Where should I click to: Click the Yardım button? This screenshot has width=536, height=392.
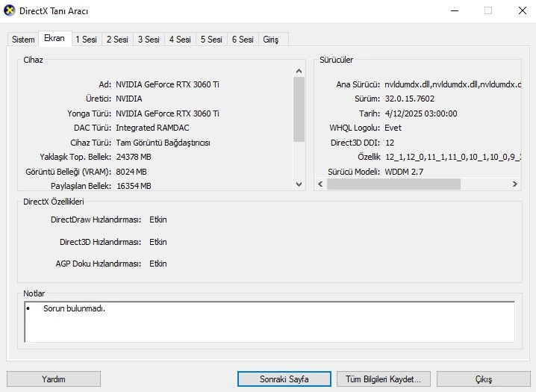[54, 379]
